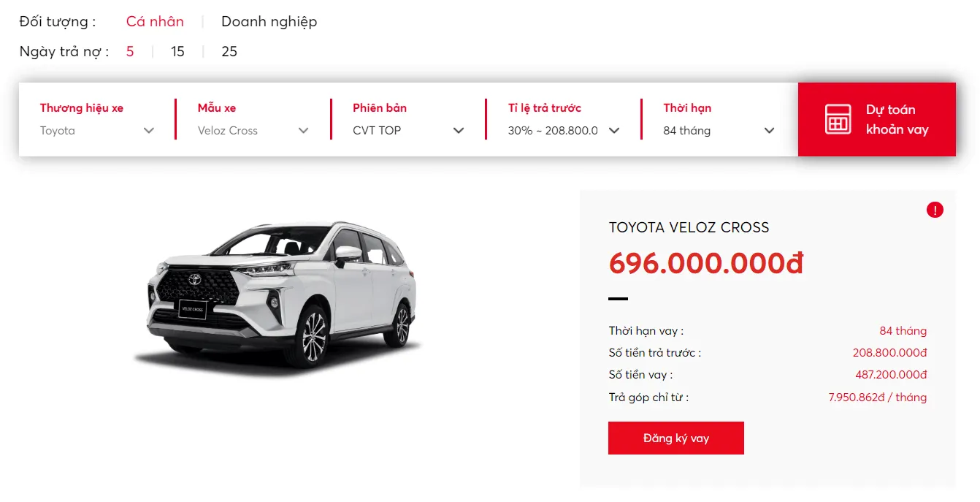Select repayment day 15
980x502 pixels.
point(177,52)
